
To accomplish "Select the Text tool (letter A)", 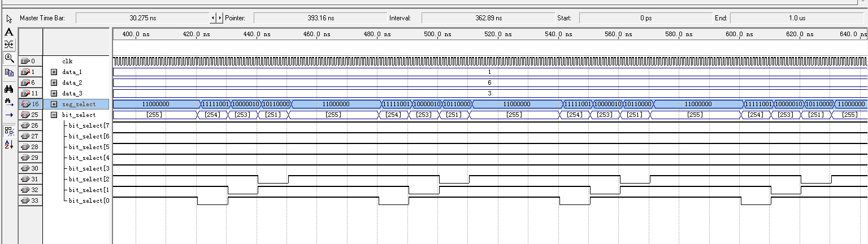I will (x=8, y=32).
